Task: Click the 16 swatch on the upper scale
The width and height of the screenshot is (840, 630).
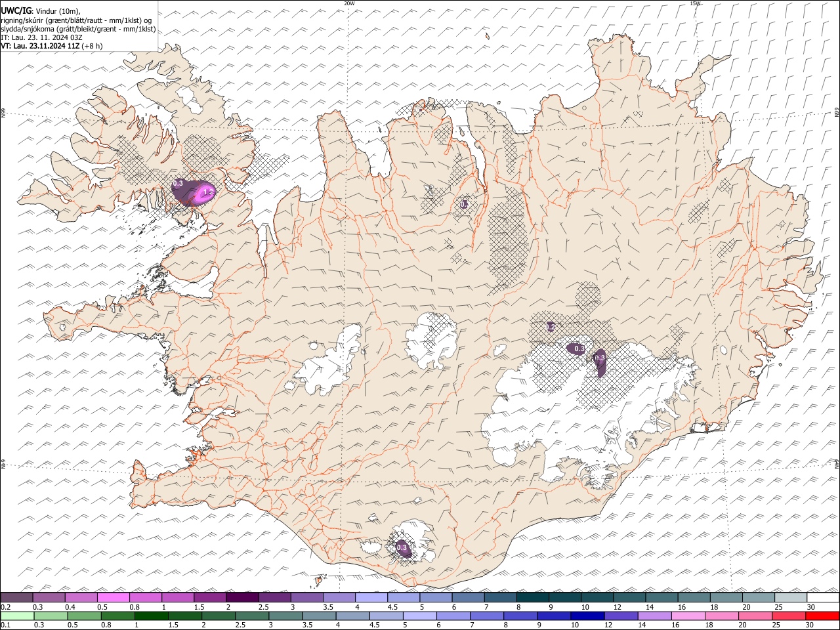Action: [693, 597]
